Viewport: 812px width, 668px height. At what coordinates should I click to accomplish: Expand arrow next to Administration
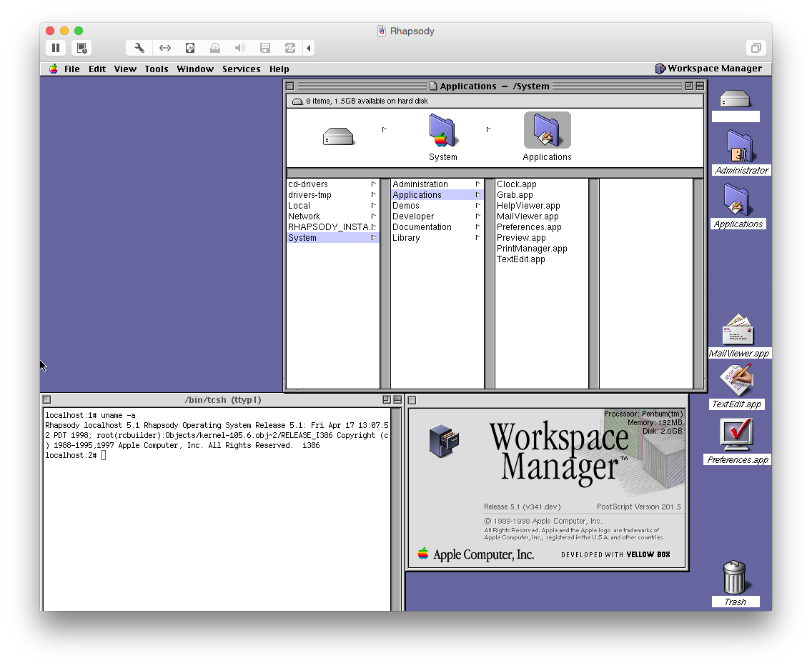coord(477,184)
